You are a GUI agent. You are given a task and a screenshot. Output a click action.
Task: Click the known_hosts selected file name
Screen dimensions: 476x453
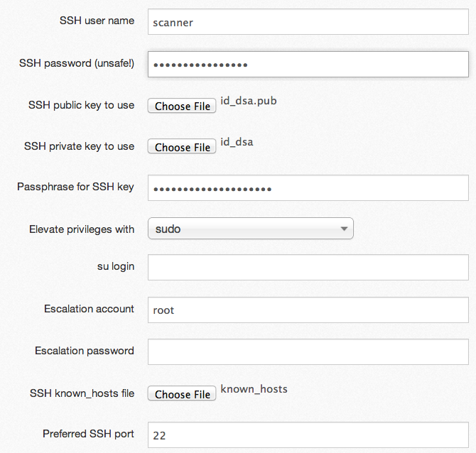click(x=254, y=389)
